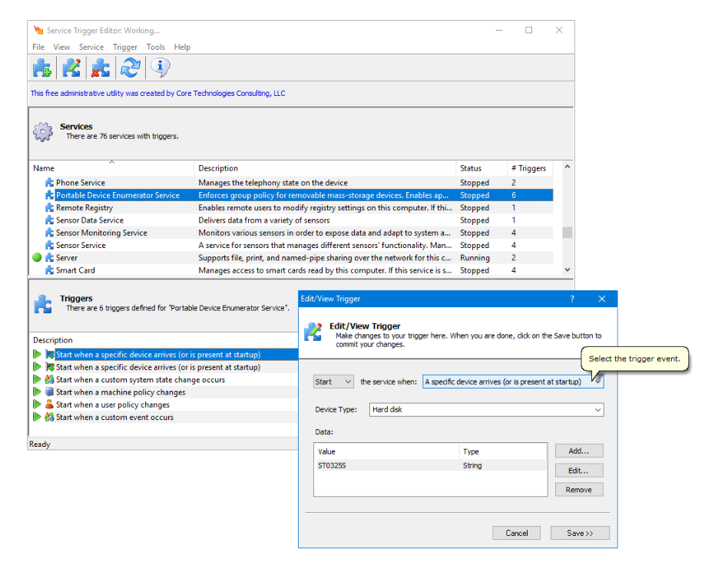The image size is (728, 569).
Task: Click the green status icon next to Server
Action: click(x=35, y=257)
